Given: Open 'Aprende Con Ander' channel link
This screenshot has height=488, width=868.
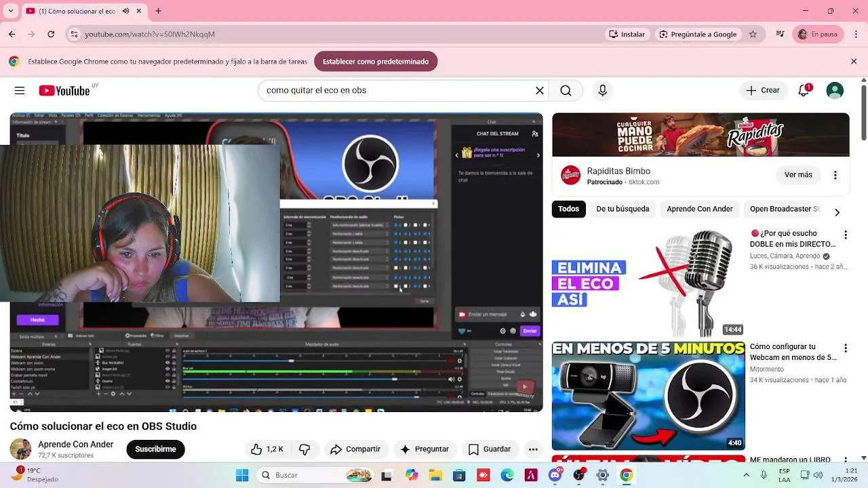Looking at the screenshot, I should click(x=75, y=445).
